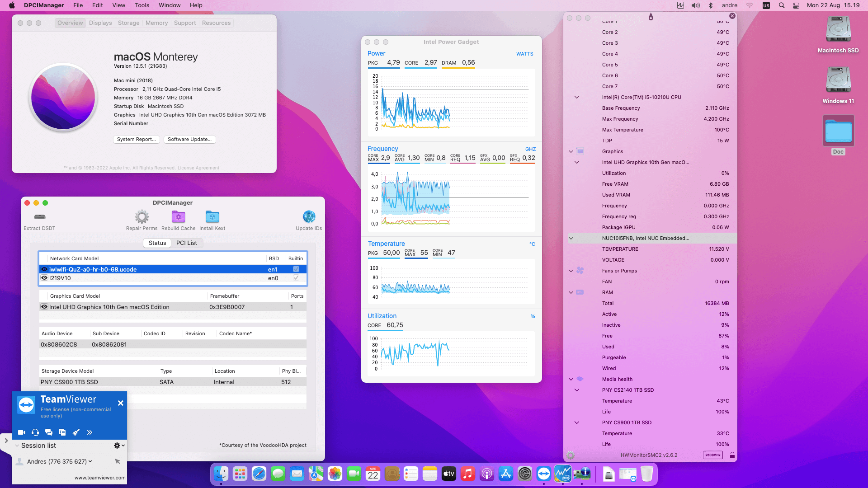Click the Repair Perms gear icon
This screenshot has height=488, width=868.
click(142, 217)
